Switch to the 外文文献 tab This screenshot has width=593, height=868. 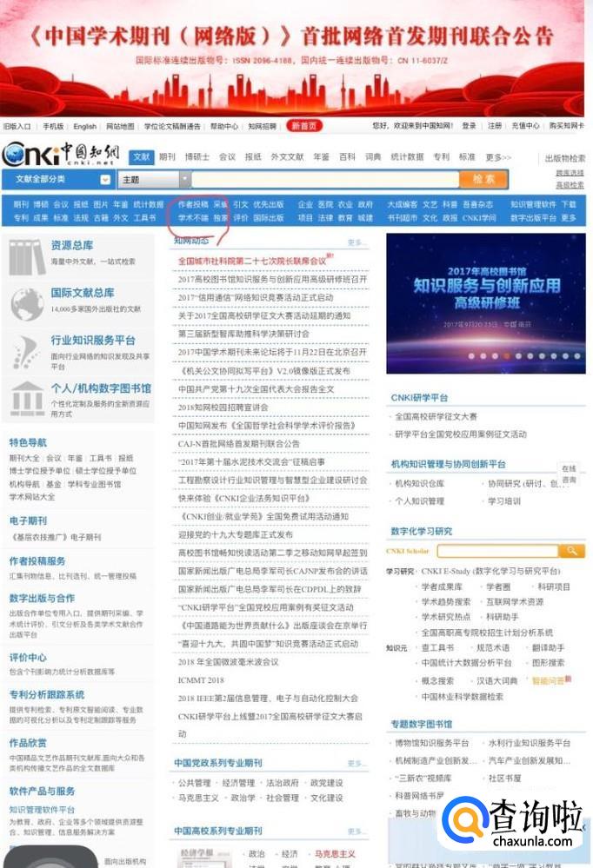pyautogui.click(x=287, y=157)
